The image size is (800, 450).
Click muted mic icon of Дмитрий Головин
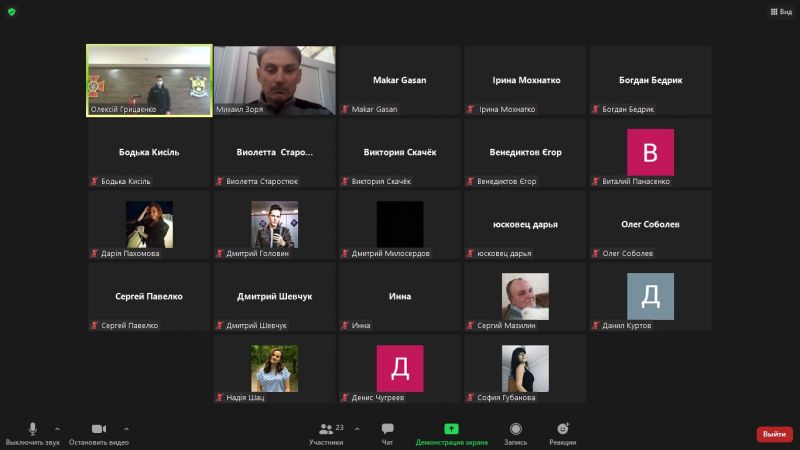tap(220, 253)
